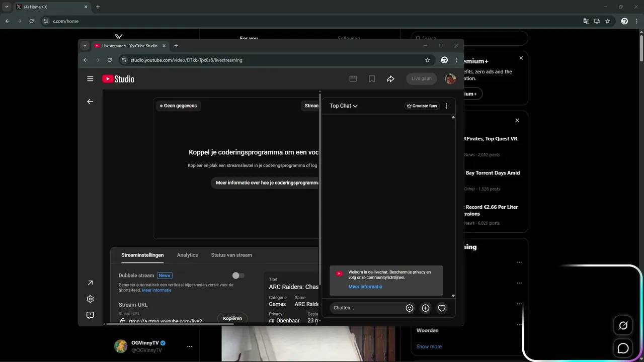The image size is (644, 362).
Task: Open tab search dropdown in X window
Action: click(x=7, y=7)
